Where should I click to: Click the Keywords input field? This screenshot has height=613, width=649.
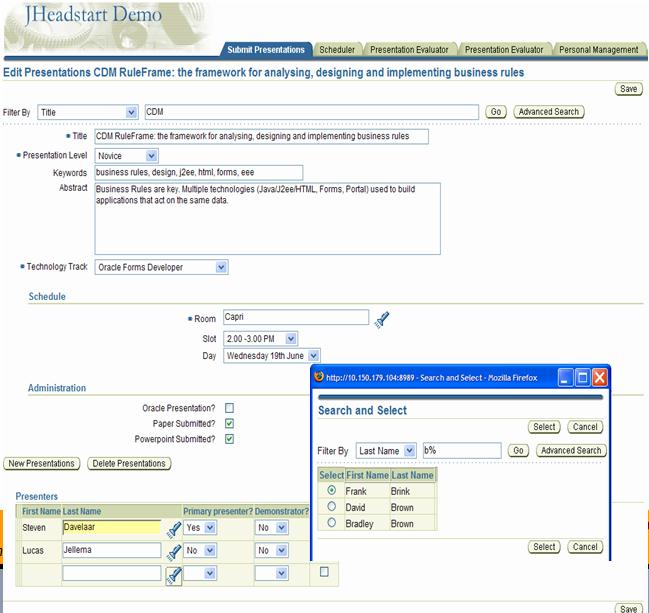(198, 172)
